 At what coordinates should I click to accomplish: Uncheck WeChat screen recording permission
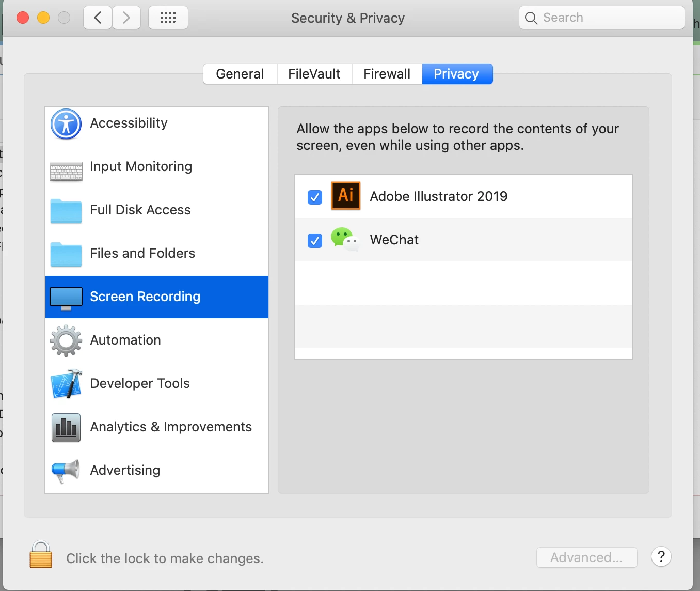pos(315,240)
